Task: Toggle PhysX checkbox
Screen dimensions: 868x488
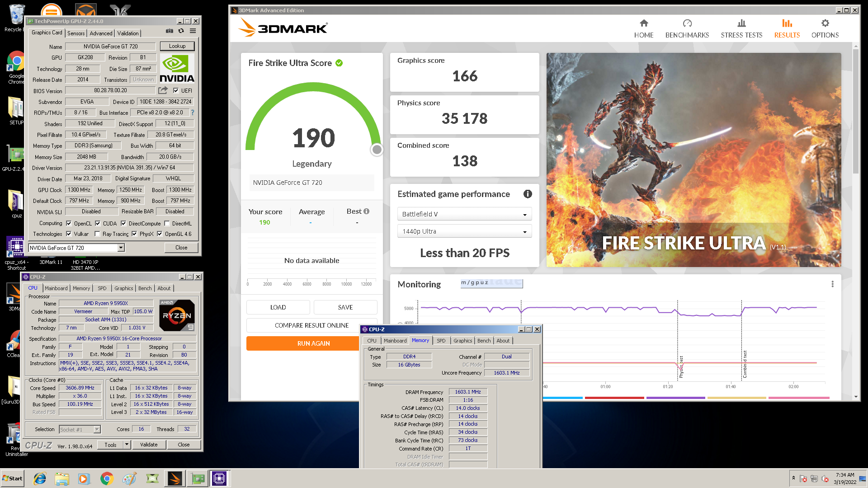Action: click(x=134, y=234)
